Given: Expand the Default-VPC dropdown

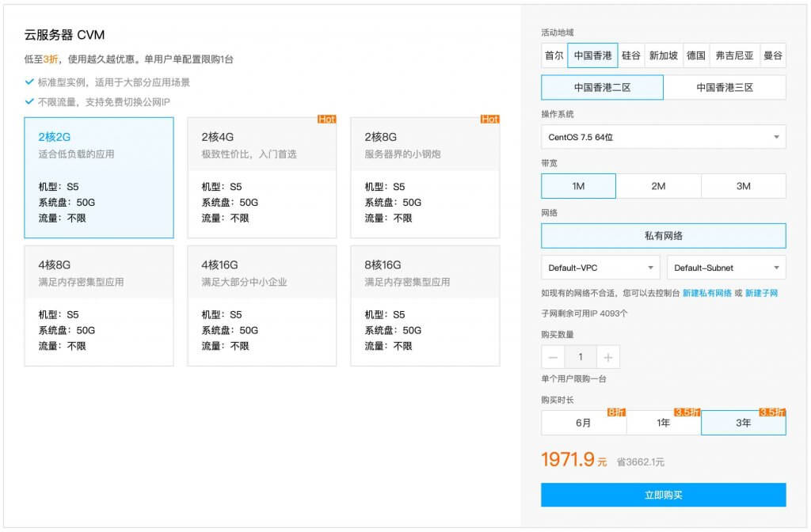Looking at the screenshot, I should (600, 268).
